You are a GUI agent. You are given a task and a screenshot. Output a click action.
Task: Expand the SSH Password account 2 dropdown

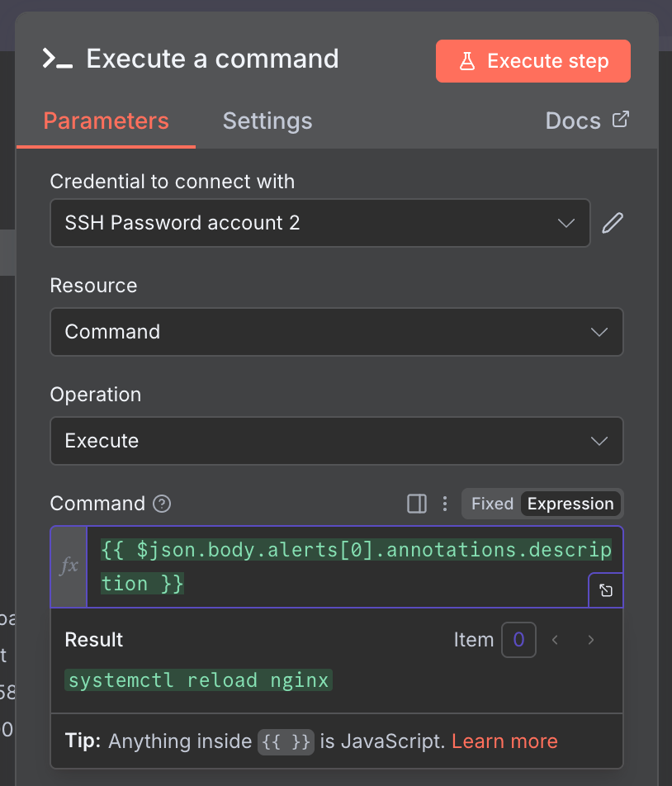click(x=320, y=223)
